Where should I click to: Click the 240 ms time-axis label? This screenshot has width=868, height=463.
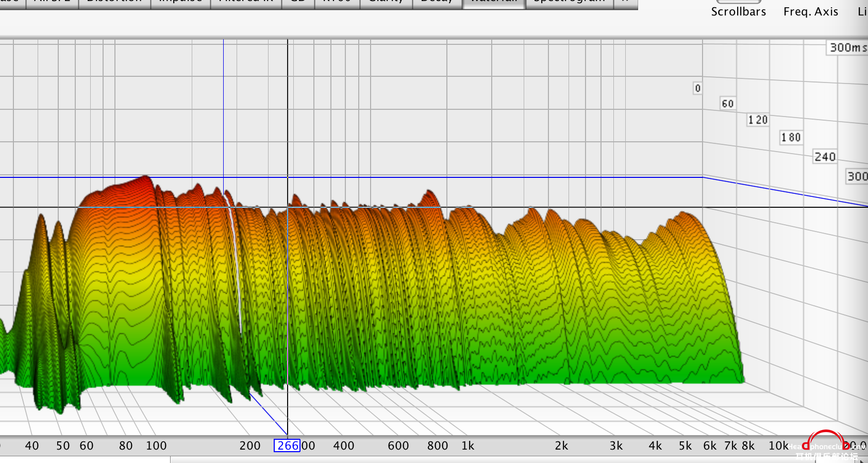(x=825, y=157)
